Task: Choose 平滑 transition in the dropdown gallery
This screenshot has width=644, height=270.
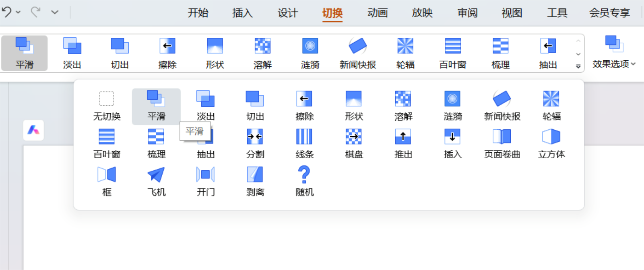Action: (156, 106)
